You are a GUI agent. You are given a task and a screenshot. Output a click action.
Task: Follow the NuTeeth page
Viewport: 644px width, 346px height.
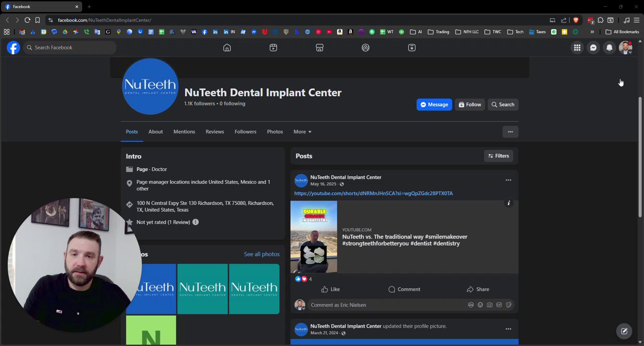click(470, 105)
